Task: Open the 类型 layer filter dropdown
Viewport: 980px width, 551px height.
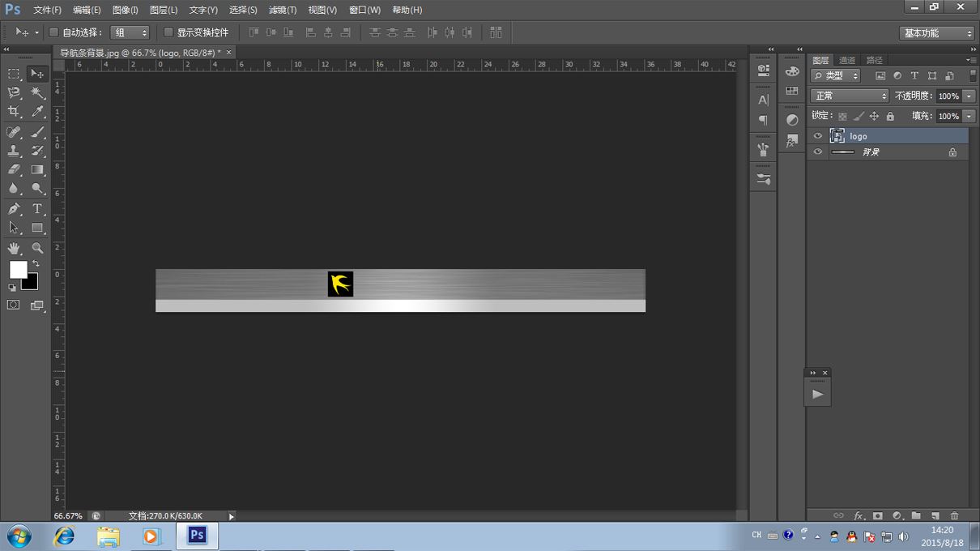Action: (837, 75)
